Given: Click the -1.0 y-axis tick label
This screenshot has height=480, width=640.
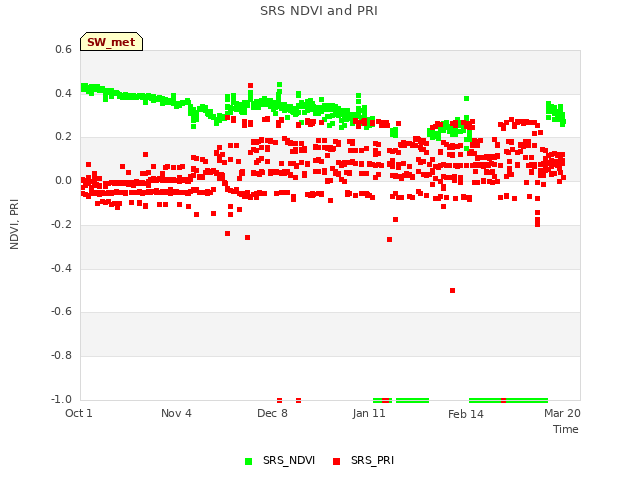Looking at the screenshot, I should click(x=61, y=399).
